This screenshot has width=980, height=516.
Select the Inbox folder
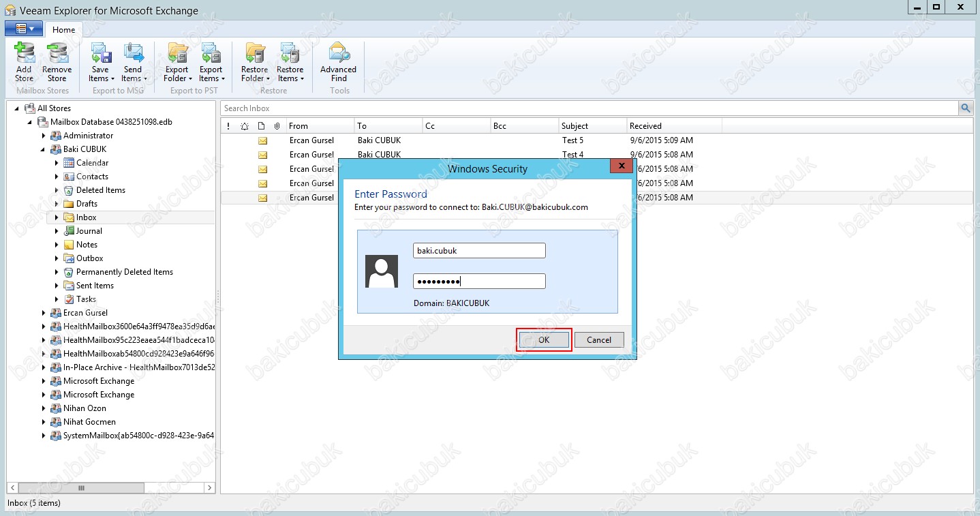pos(86,217)
